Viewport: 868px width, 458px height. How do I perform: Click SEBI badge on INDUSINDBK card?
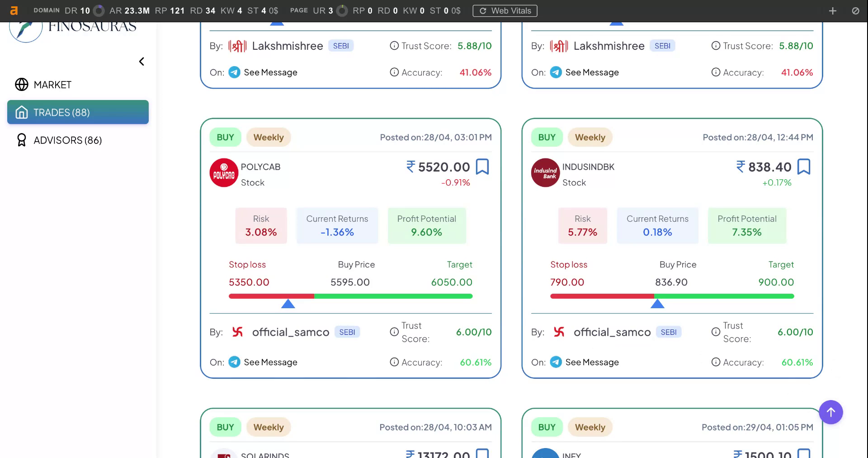[669, 332]
